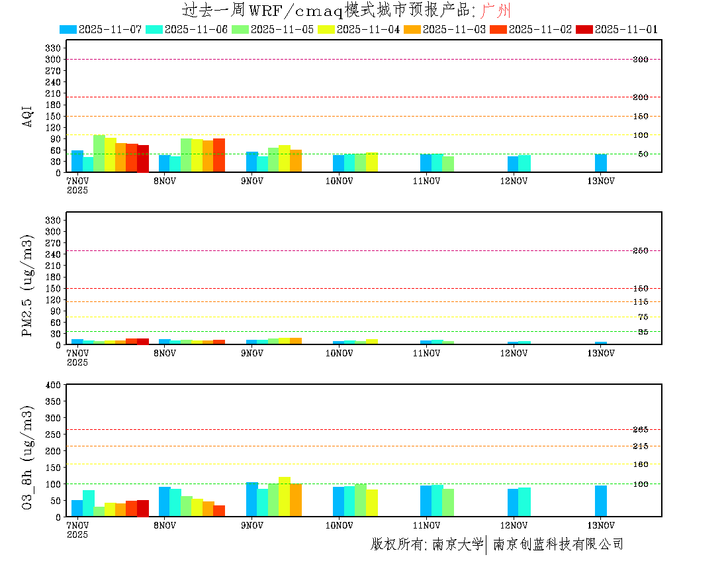Select the 2025-11-05 green legend swatch
The width and height of the screenshot is (728, 563).
[x=240, y=29]
